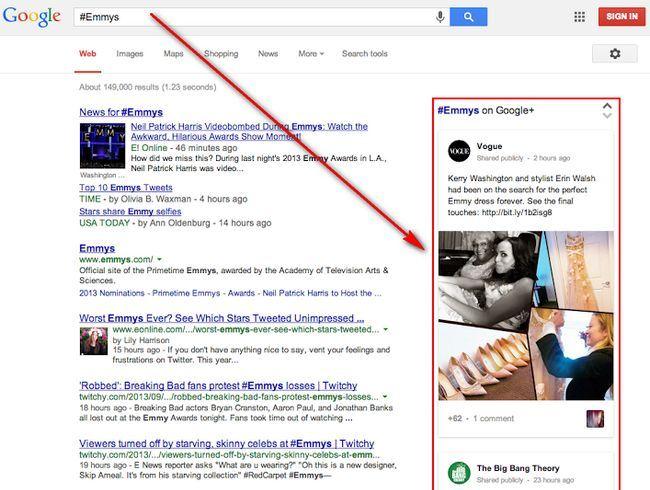The height and width of the screenshot is (490, 650).
Task: Expand the More dropdown
Action: (311, 53)
